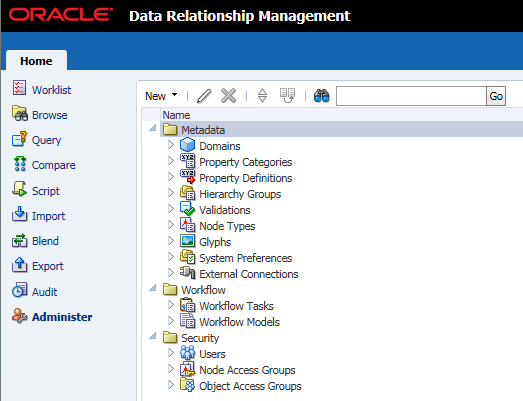Open the Import sidebar icon
This screenshot has height=401, width=523.
pos(19,214)
